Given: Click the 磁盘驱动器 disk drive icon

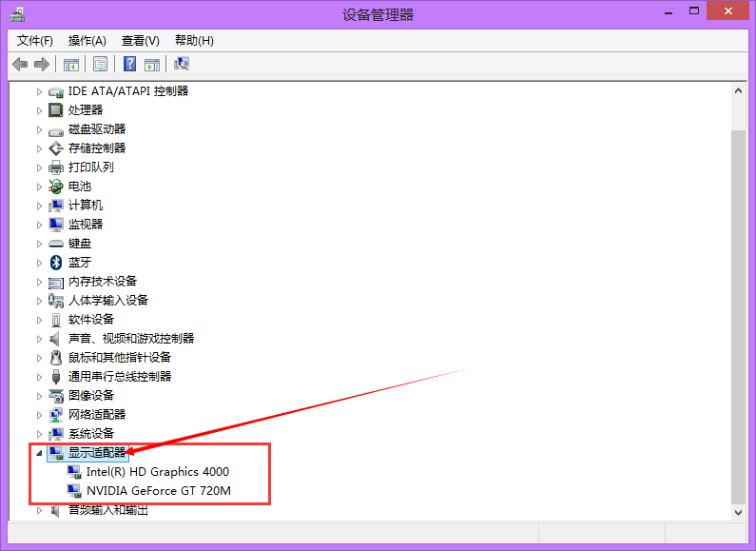Looking at the screenshot, I should point(56,130).
